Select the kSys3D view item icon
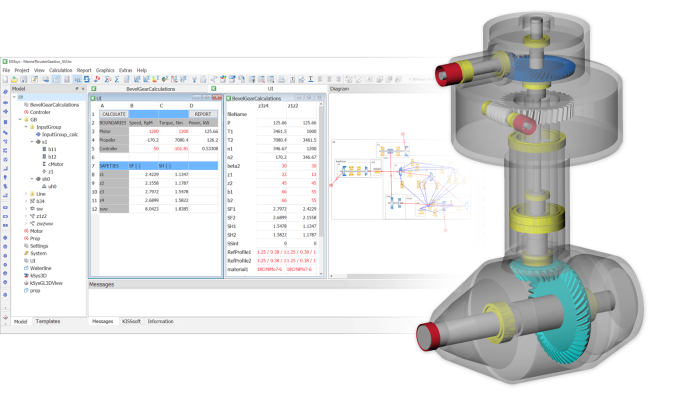This screenshot has height=394, width=700. tap(26, 276)
